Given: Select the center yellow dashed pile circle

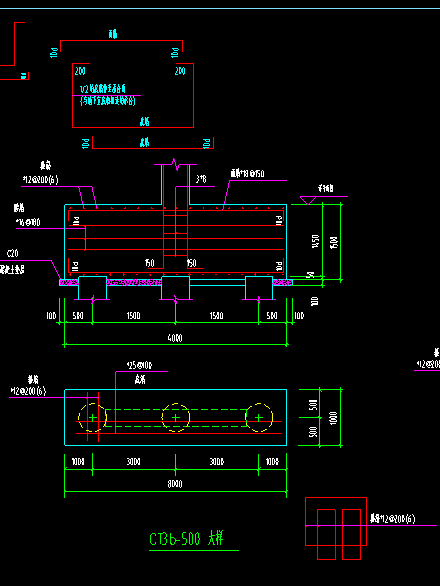Looking at the screenshot, I should [x=176, y=417].
